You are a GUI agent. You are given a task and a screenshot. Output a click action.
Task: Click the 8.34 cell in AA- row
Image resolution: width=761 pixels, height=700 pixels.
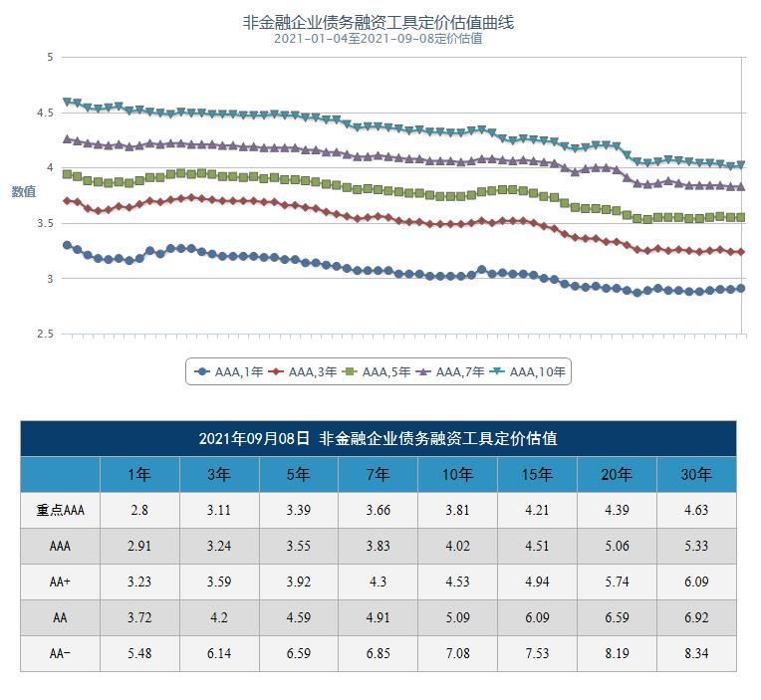(x=696, y=653)
